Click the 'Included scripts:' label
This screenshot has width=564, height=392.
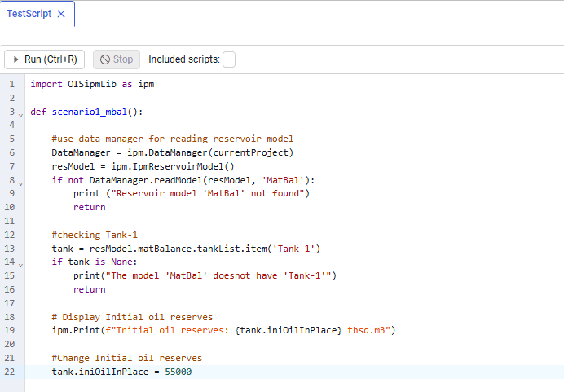tap(184, 59)
